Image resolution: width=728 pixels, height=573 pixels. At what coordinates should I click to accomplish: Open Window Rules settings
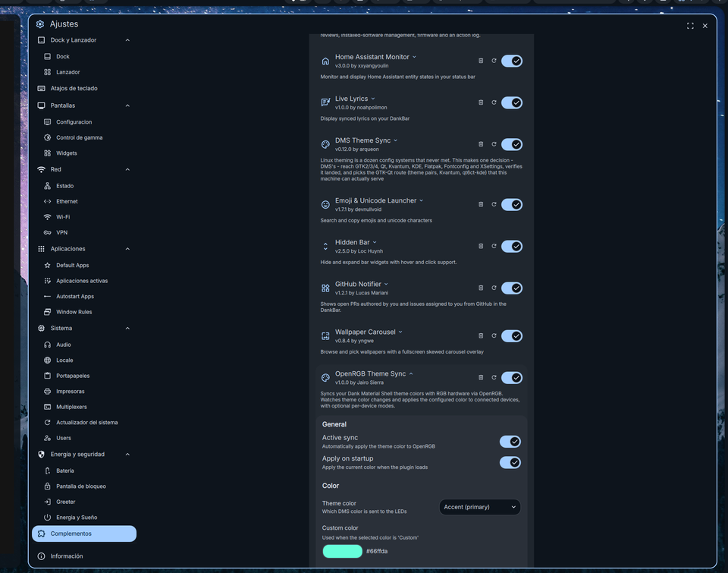pos(84,312)
